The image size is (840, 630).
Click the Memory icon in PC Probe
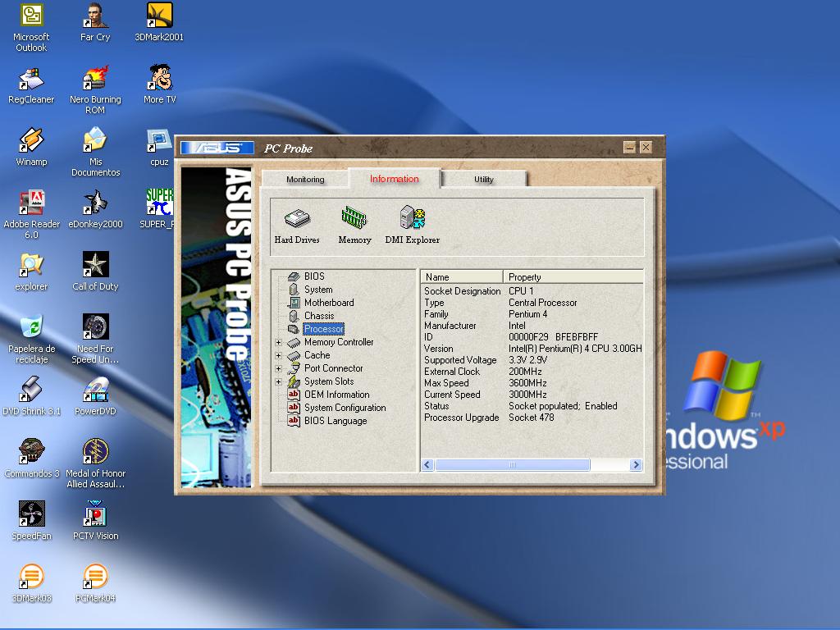click(354, 220)
